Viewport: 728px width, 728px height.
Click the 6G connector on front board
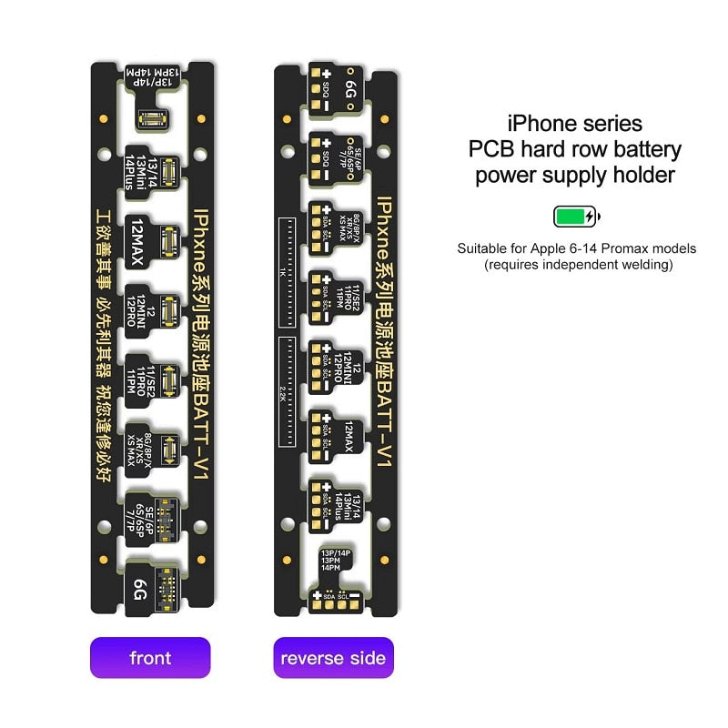152,590
